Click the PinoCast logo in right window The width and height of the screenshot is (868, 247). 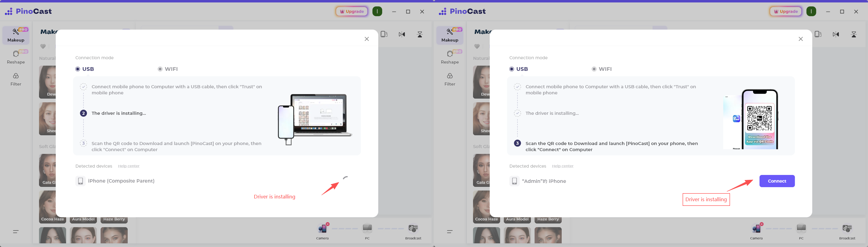(462, 12)
